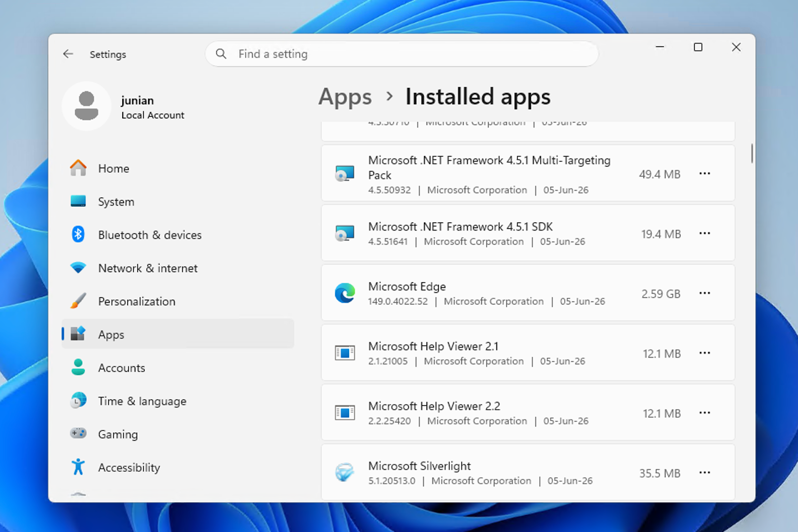Click the Microsoft Silverlight app icon
The image size is (798, 532).
345,472
